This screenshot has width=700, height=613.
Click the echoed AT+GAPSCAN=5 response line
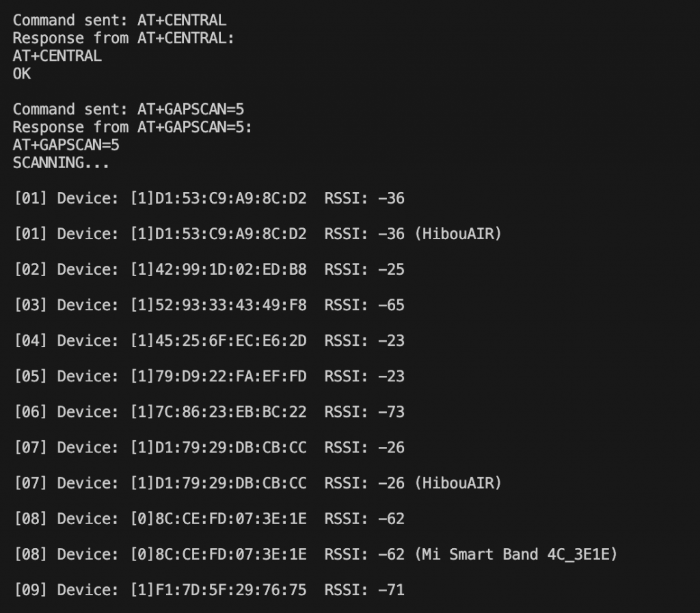66,145
